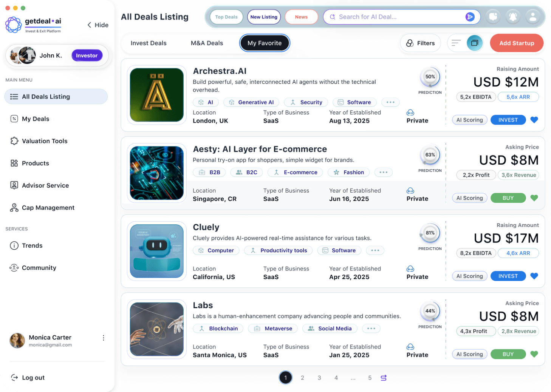Open the Archestra.AI logo thumbnail
This screenshot has width=551, height=392.
(x=157, y=95)
